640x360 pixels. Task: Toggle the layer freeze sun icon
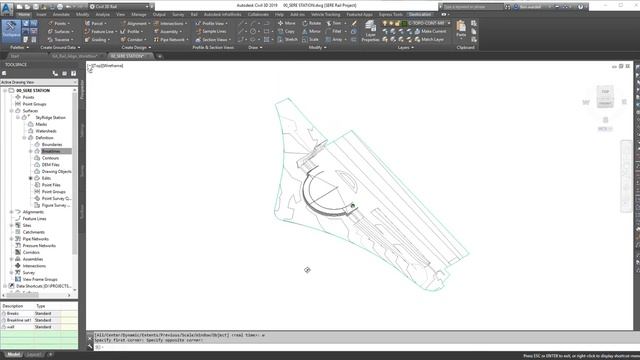point(391,23)
